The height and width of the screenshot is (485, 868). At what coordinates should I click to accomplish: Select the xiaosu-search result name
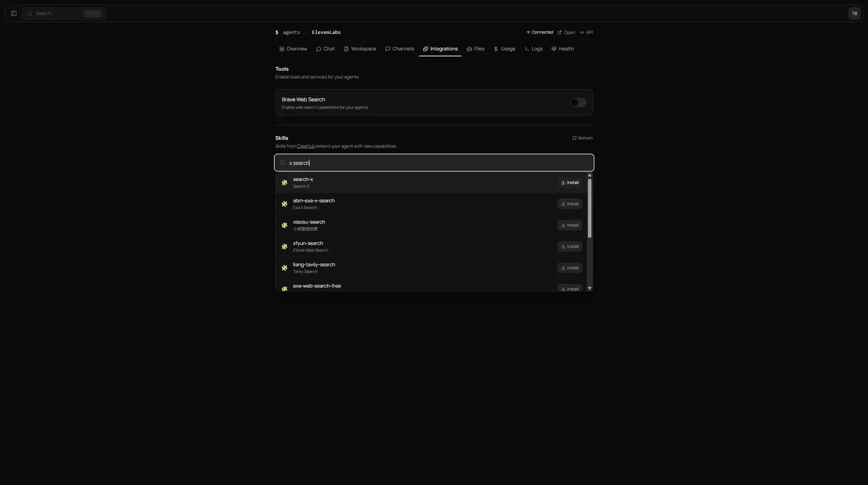click(309, 222)
